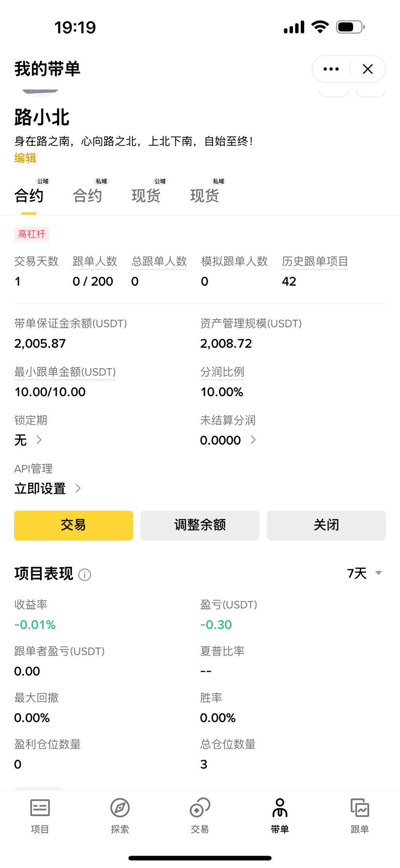Expand 未结算分润 details chevron
Viewport: 400px width, 868px height.
tap(253, 440)
